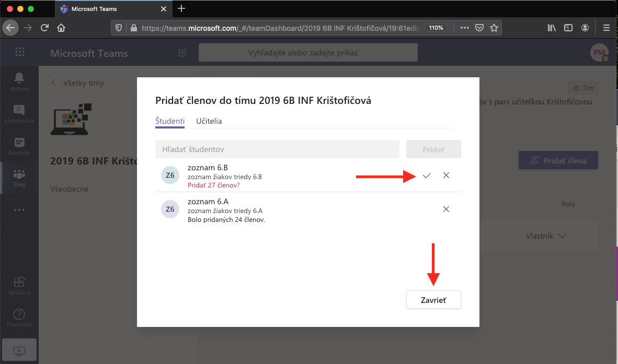The height and width of the screenshot is (364, 618).
Task: Click the download desktop app icon
Action: pos(19,349)
